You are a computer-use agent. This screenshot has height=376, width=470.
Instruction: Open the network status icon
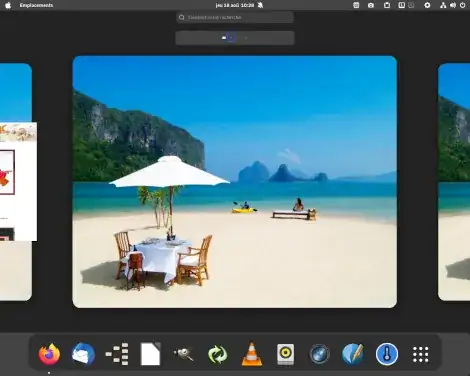[443, 5]
